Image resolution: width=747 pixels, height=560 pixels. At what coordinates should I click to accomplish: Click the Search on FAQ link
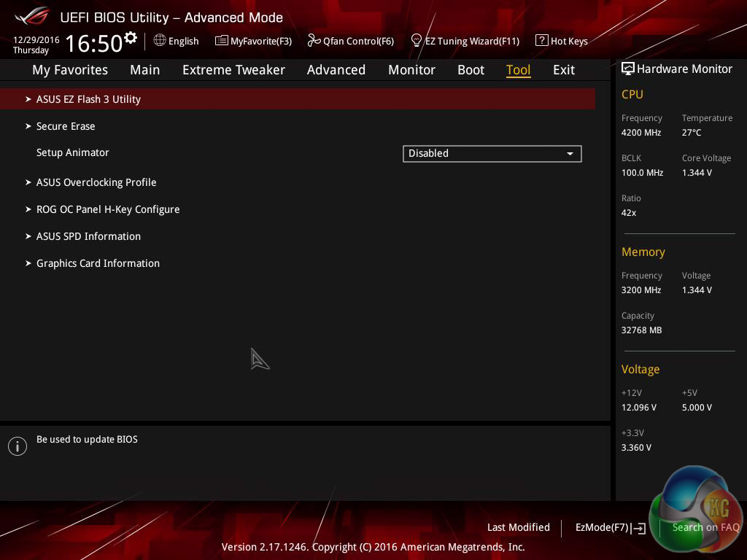tap(705, 527)
